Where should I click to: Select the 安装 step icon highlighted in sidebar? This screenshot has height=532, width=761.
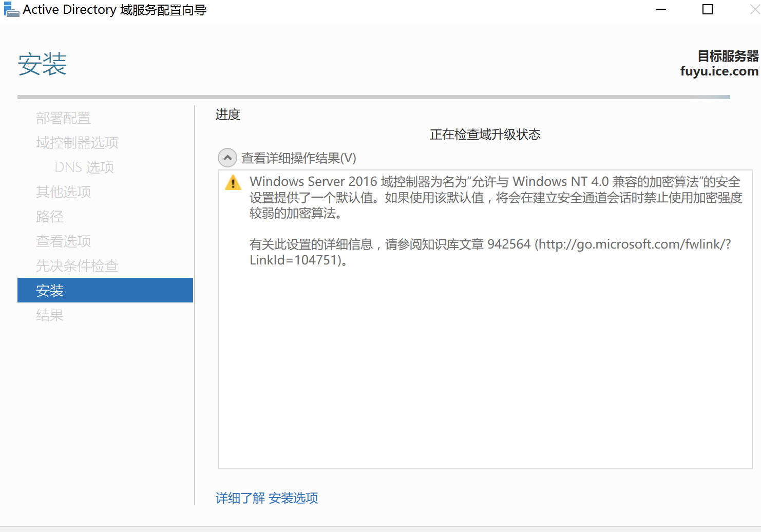click(50, 290)
